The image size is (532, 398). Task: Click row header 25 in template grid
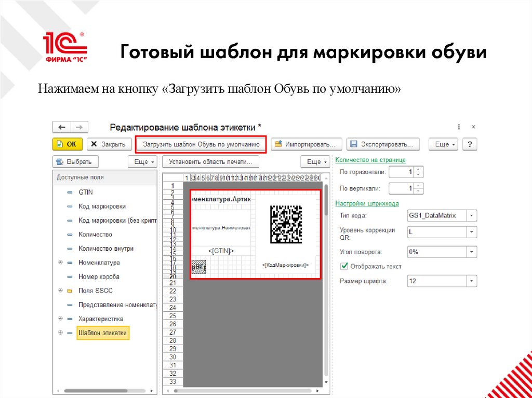[x=172, y=316]
